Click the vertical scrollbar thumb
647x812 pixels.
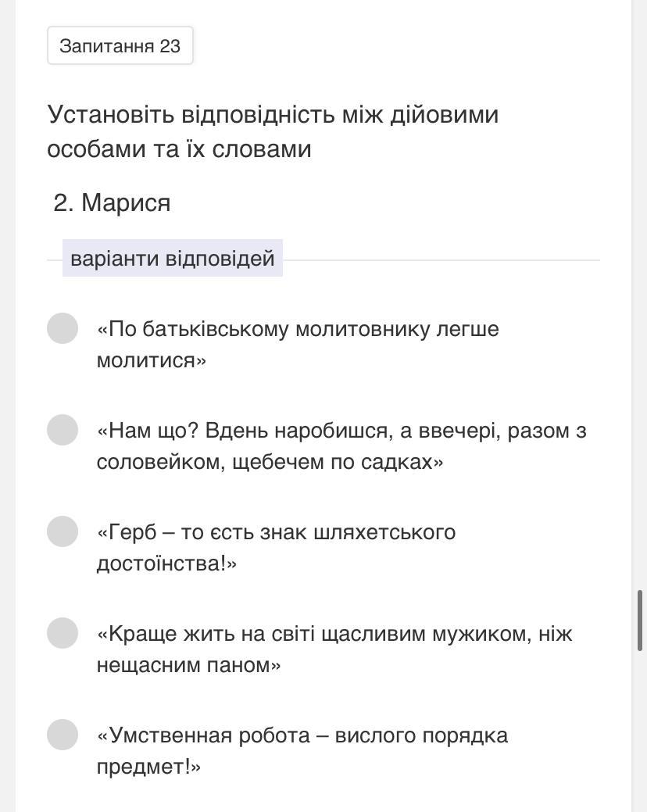click(640, 621)
